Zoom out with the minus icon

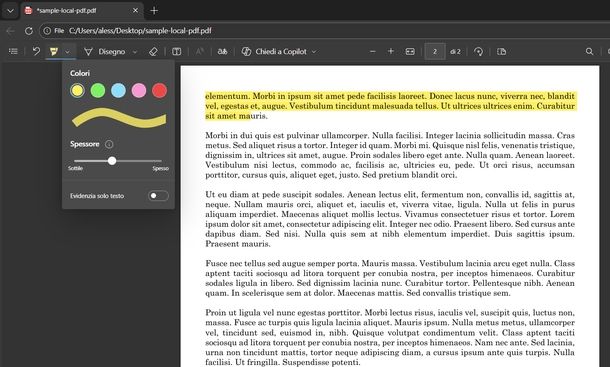pos(373,51)
